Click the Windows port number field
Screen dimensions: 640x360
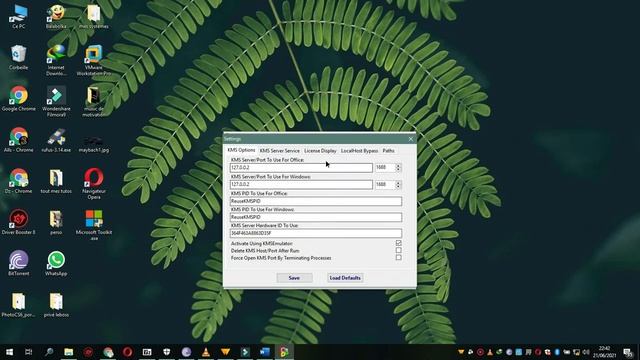click(384, 184)
